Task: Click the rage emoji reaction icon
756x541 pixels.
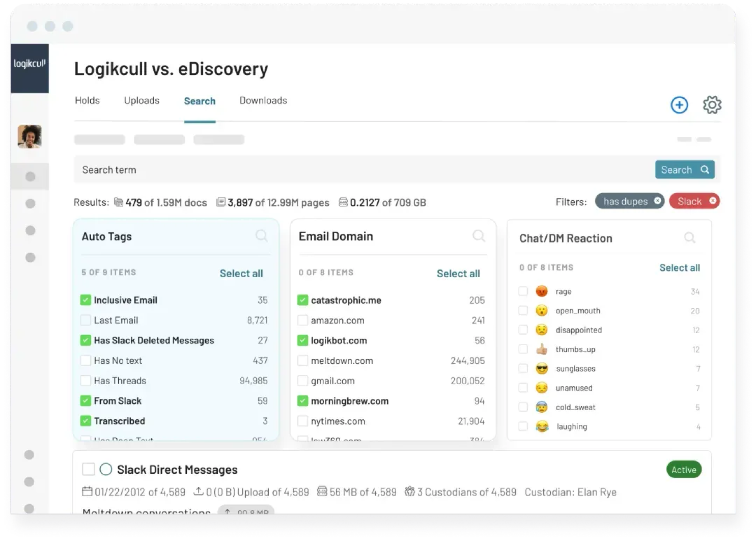Action: (541, 292)
